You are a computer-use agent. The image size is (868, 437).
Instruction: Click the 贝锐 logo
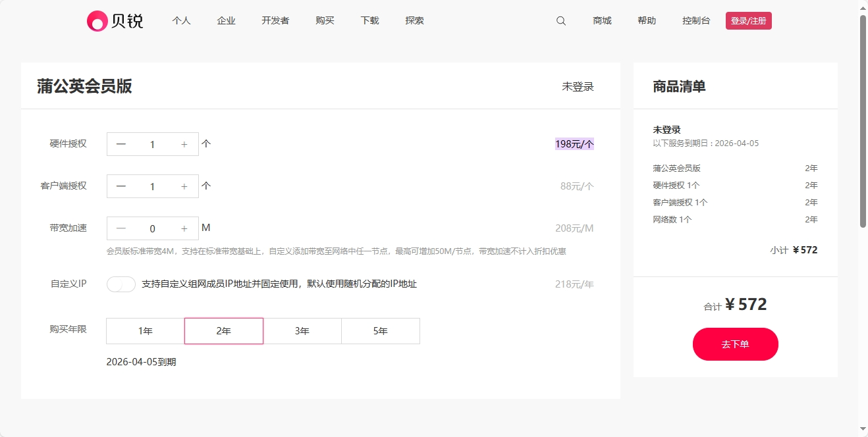(115, 20)
